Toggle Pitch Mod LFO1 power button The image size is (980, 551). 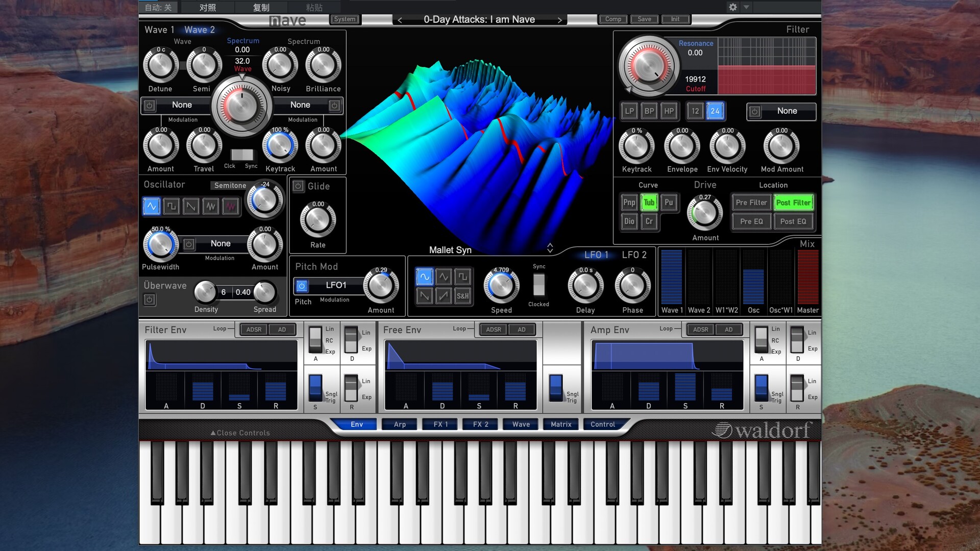[302, 286]
